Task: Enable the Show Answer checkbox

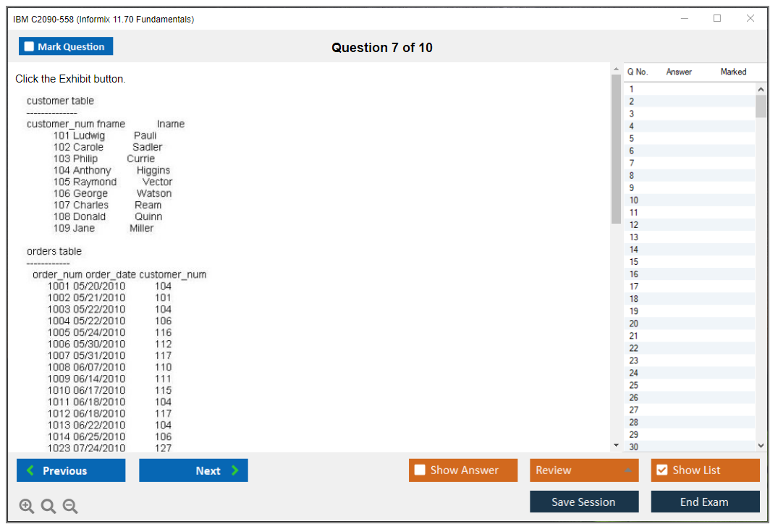Action: 420,470
